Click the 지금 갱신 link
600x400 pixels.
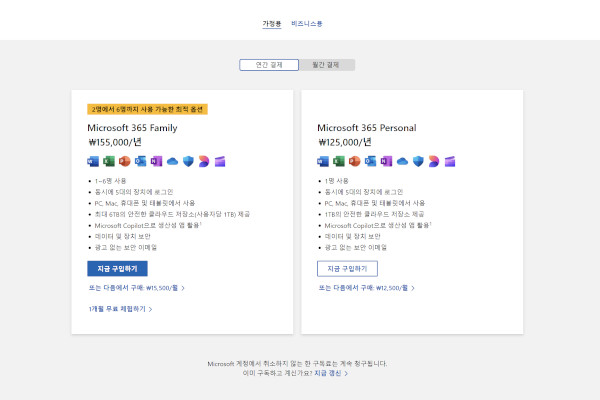pos(331,373)
